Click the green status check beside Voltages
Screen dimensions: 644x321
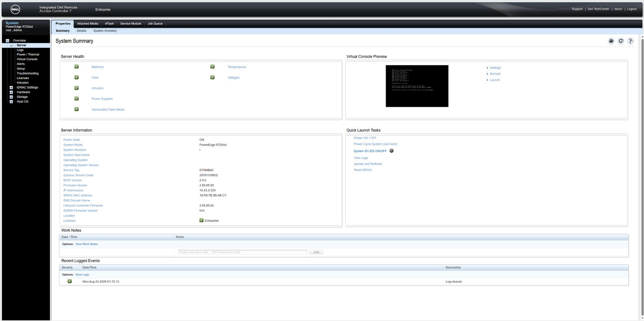[213, 77]
